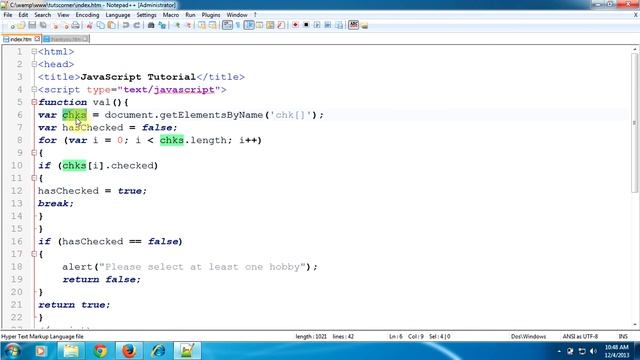This screenshot has height=360, width=640.
Task: Open the Replace dialog toolbar icon
Action: point(162,25)
